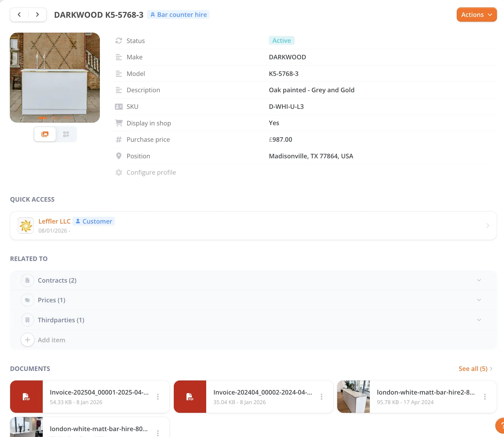The height and width of the screenshot is (437, 504).
Task: Open options for london-white-matt-bar-hire2 image
Action: [485, 397]
